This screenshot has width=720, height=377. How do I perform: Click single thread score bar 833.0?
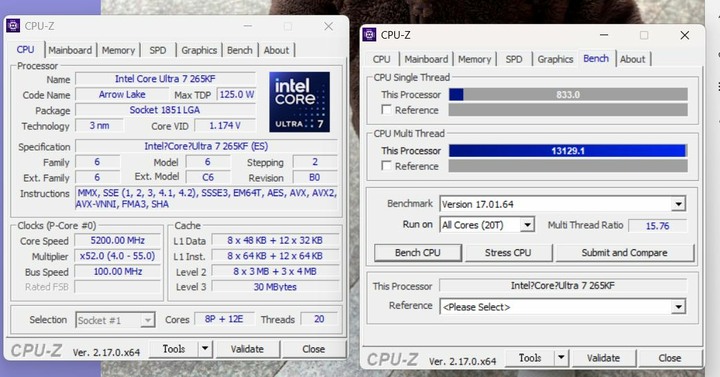pyautogui.click(x=568, y=95)
